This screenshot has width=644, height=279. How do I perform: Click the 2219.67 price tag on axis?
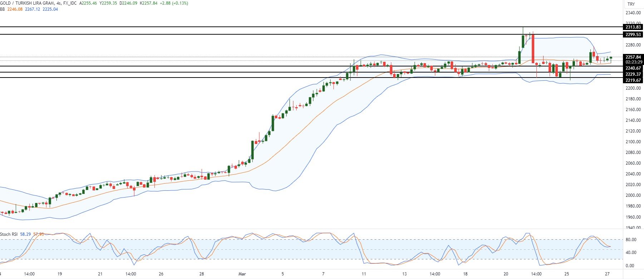(x=633, y=80)
